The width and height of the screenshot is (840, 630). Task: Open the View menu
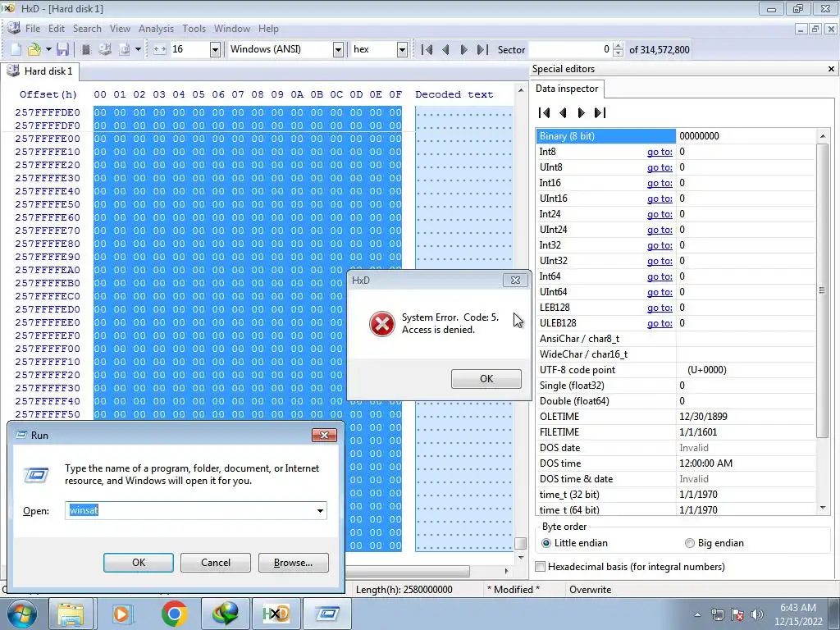tap(120, 29)
